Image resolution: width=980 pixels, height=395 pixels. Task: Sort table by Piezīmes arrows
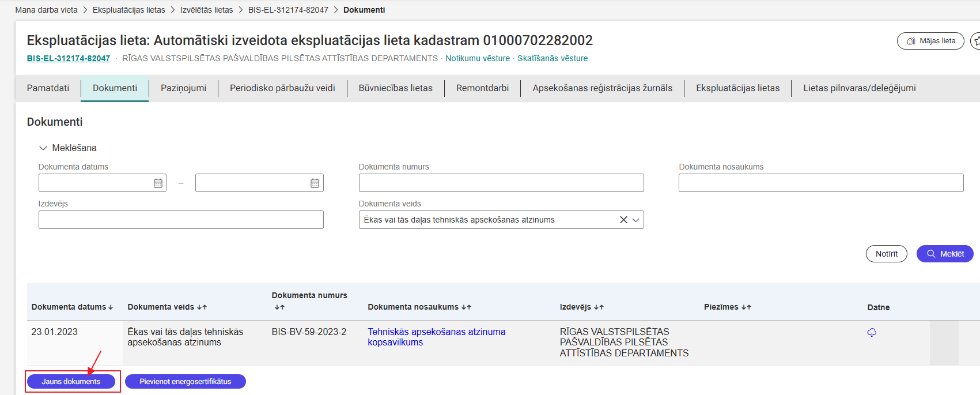746,307
